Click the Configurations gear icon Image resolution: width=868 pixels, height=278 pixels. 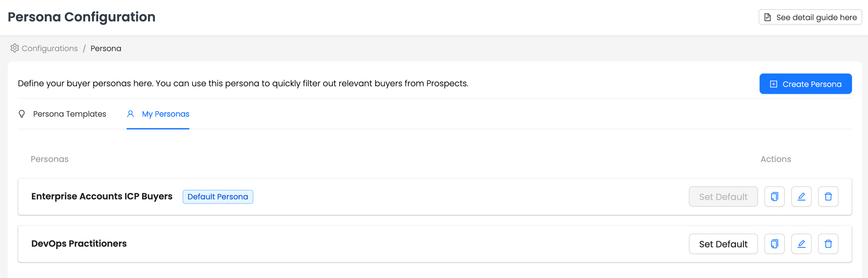[x=14, y=48]
